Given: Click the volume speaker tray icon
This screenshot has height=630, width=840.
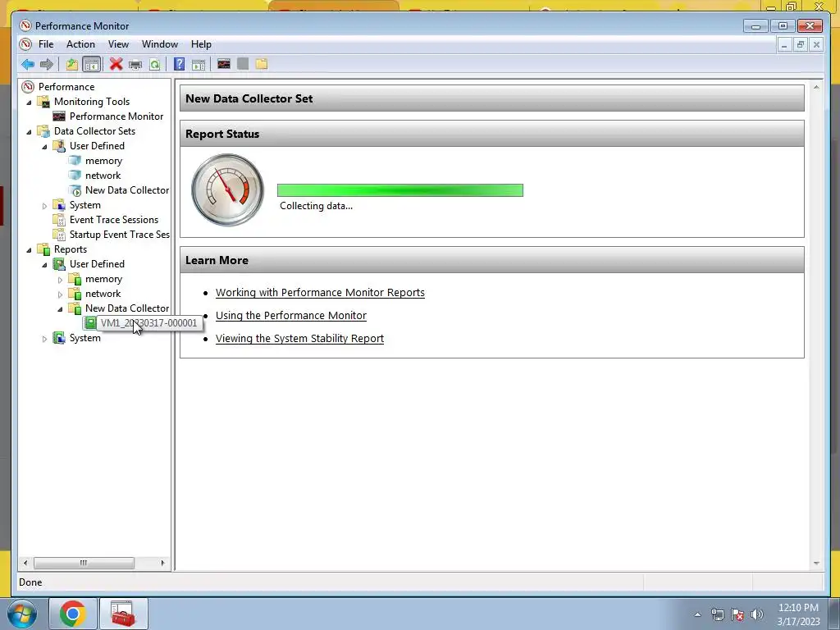Looking at the screenshot, I should coord(757,614).
